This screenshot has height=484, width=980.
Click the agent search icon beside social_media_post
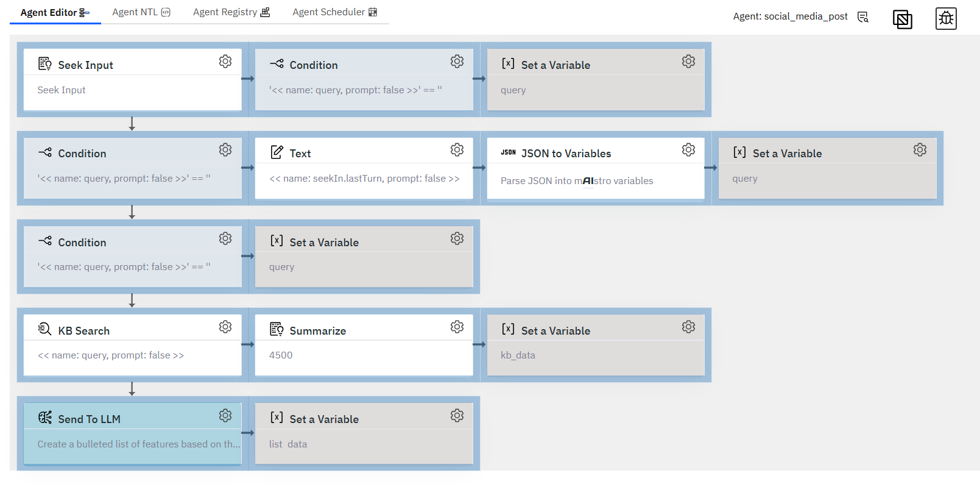[x=863, y=17]
